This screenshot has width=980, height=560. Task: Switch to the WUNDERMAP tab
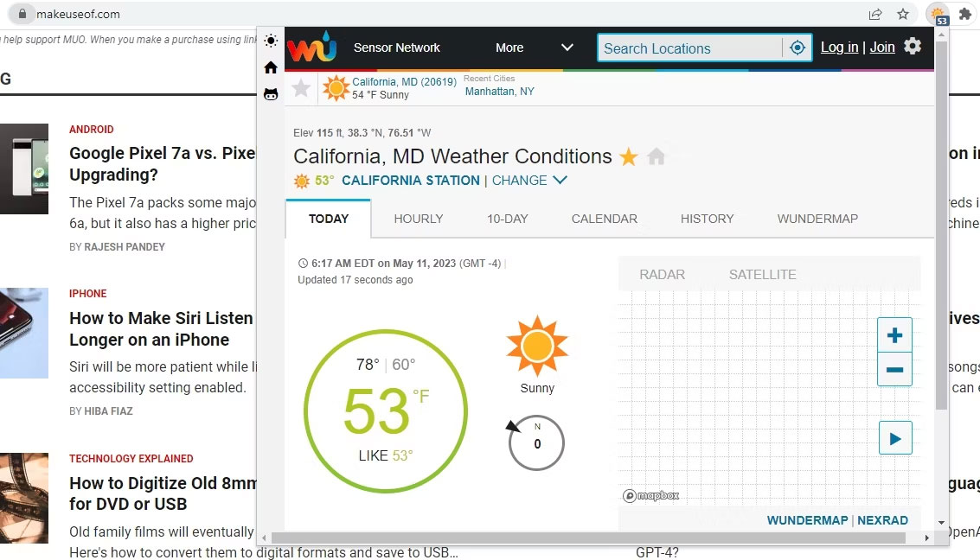point(817,219)
